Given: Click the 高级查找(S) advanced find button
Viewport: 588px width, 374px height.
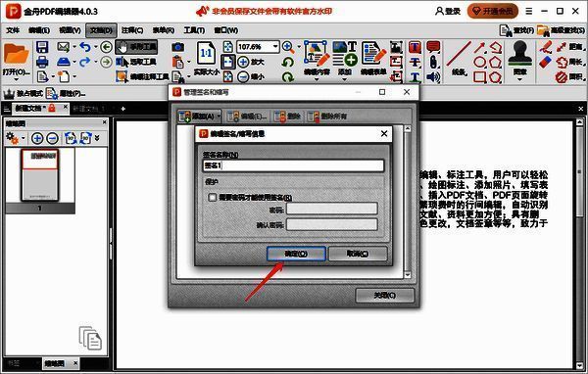Looking at the screenshot, I should click(x=561, y=30).
